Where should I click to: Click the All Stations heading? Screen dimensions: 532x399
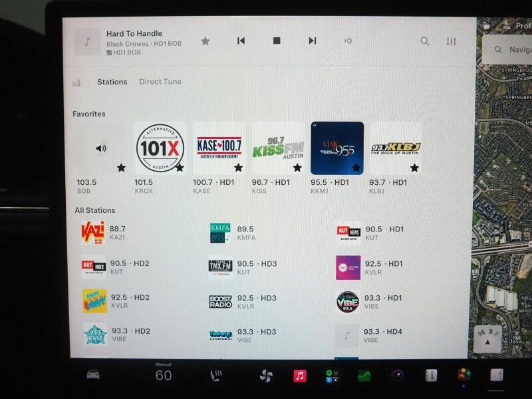point(95,210)
